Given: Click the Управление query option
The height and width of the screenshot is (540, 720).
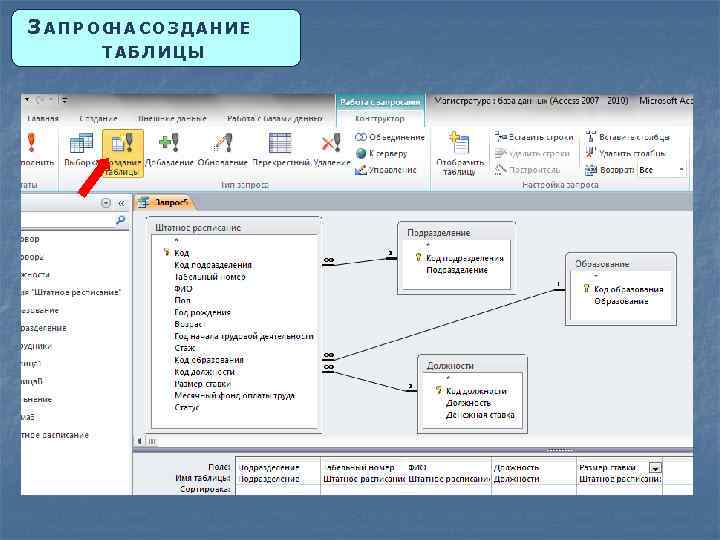Looking at the screenshot, I should tap(386, 170).
